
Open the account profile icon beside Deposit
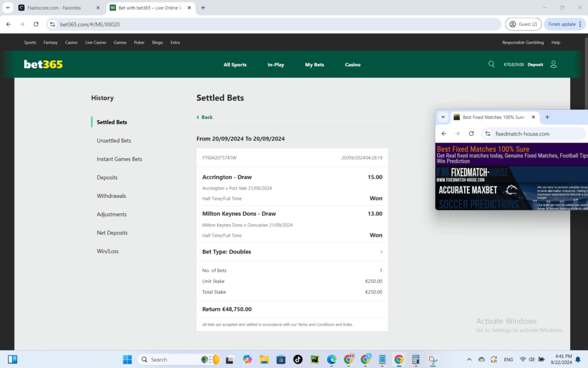(553, 64)
